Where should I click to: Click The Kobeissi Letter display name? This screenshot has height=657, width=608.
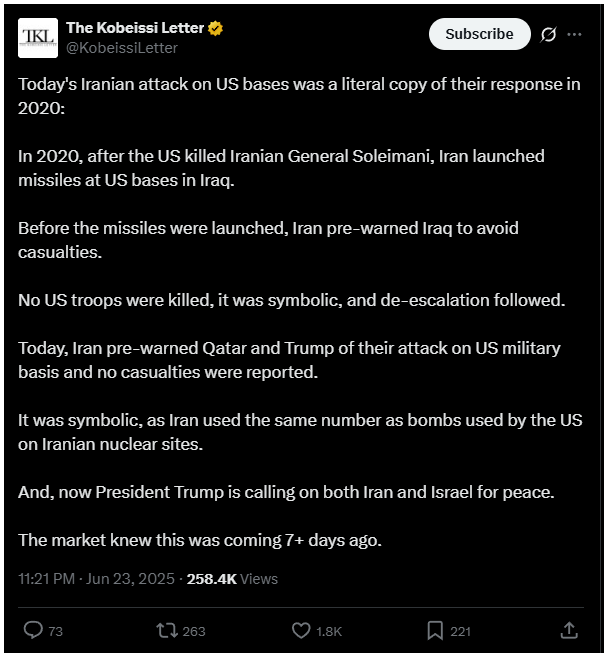135,28
